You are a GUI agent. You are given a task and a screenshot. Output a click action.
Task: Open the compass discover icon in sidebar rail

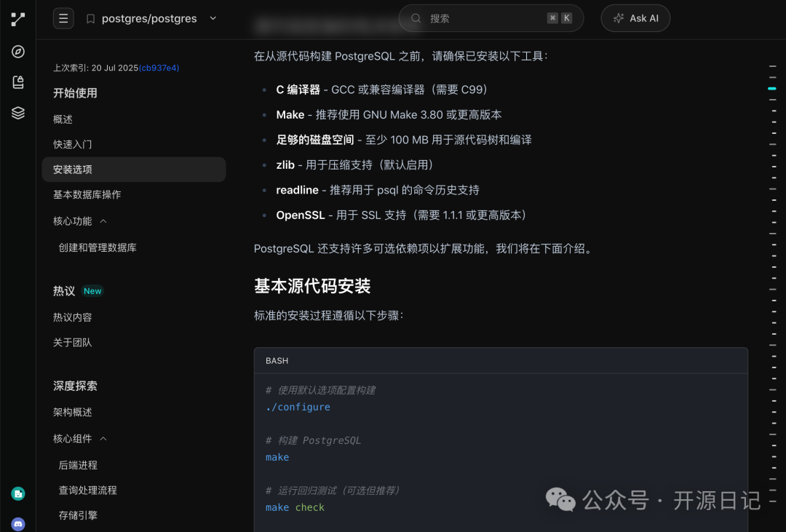coord(17,52)
